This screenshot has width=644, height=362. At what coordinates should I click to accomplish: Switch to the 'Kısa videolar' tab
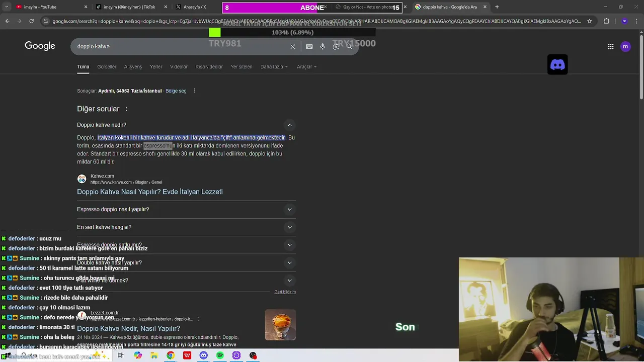tap(209, 67)
